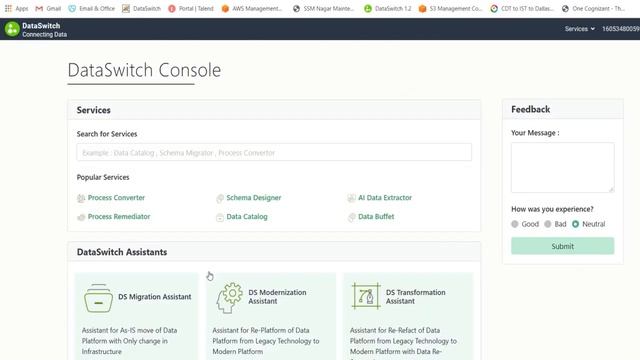Open the Email & Office bookmark
Screen dimensions: 640x360
(92, 8)
